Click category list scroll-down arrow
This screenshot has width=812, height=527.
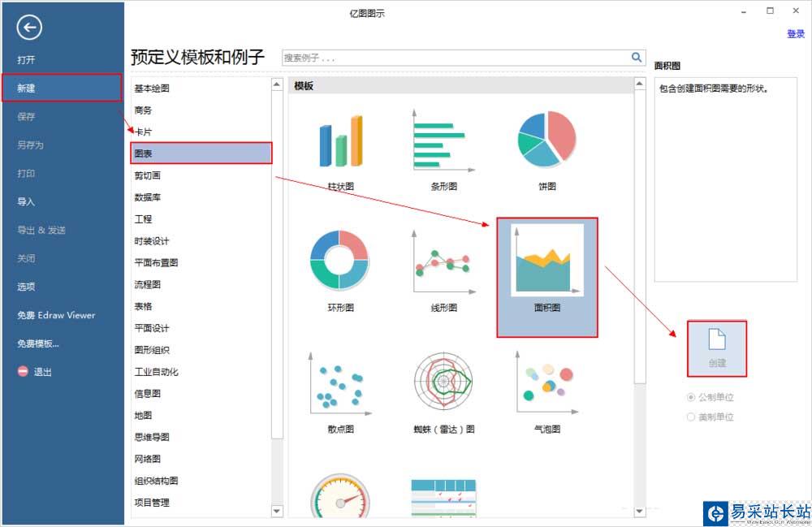[x=277, y=511]
